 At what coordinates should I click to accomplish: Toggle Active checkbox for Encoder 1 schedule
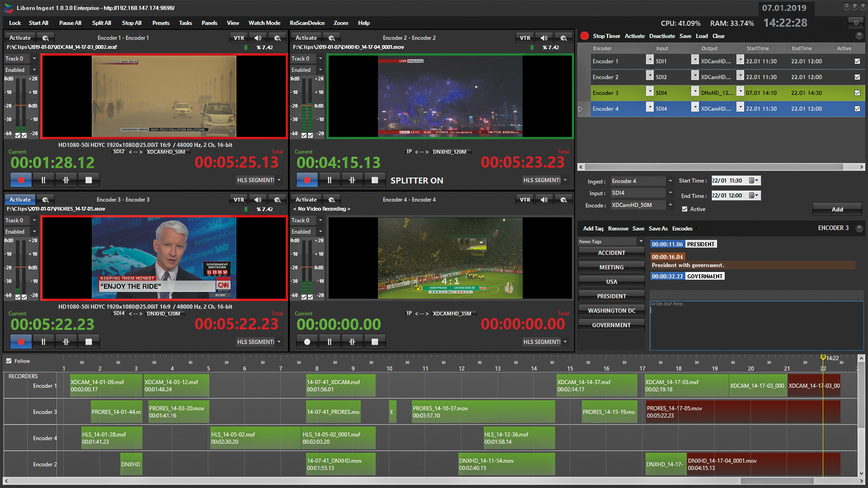(x=857, y=61)
